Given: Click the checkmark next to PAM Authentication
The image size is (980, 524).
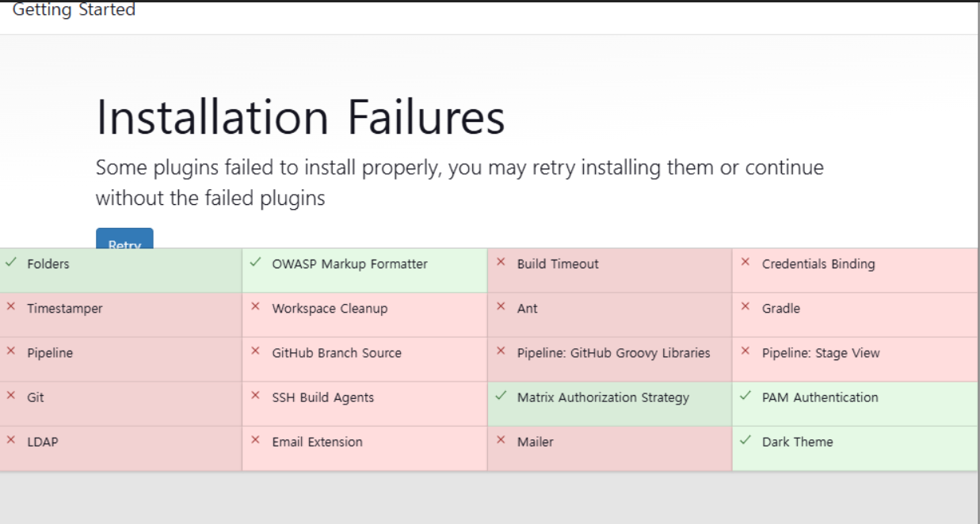Looking at the screenshot, I should click(745, 396).
